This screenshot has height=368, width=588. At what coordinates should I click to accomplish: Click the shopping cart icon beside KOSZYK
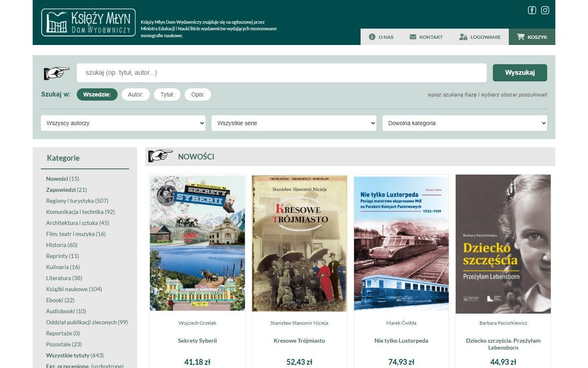tap(521, 37)
